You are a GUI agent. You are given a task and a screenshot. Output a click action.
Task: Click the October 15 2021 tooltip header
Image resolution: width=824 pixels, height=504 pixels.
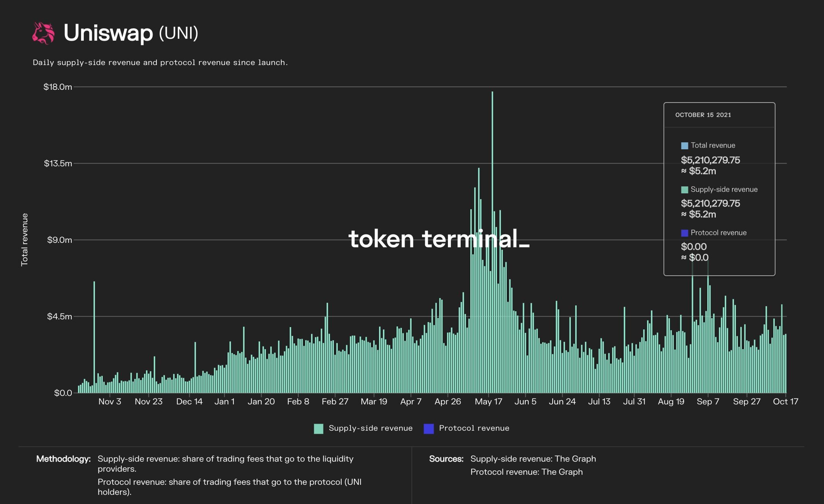point(703,115)
